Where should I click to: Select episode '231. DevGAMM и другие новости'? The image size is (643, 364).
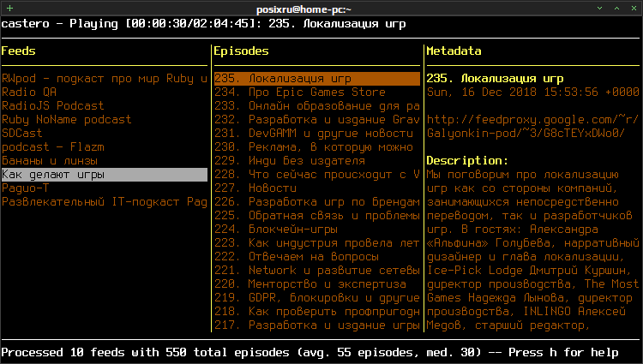[314, 133]
